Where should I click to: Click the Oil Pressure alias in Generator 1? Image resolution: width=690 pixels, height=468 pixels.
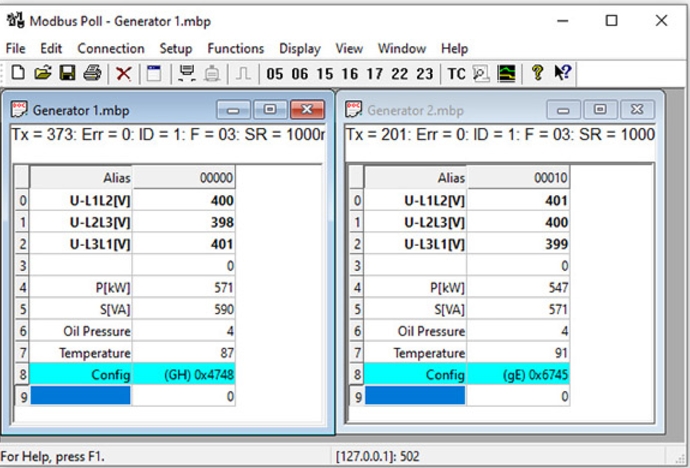[x=81, y=331]
